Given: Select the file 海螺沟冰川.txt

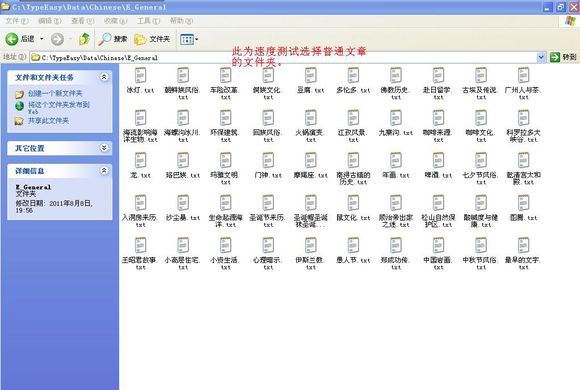Looking at the screenshot, I should coord(183,126).
